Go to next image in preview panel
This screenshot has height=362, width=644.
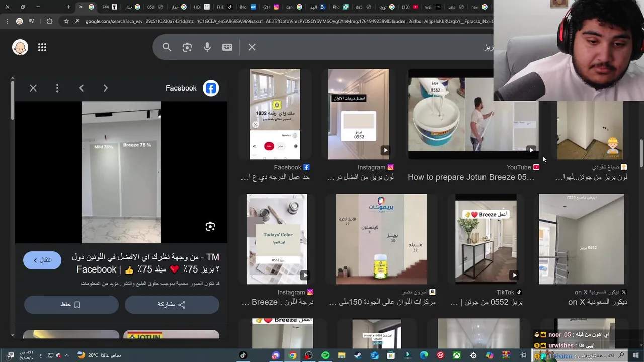coord(106,88)
